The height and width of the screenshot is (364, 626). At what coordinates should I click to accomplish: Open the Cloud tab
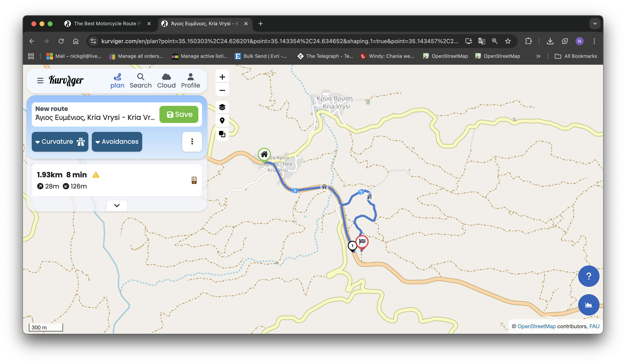pos(166,81)
